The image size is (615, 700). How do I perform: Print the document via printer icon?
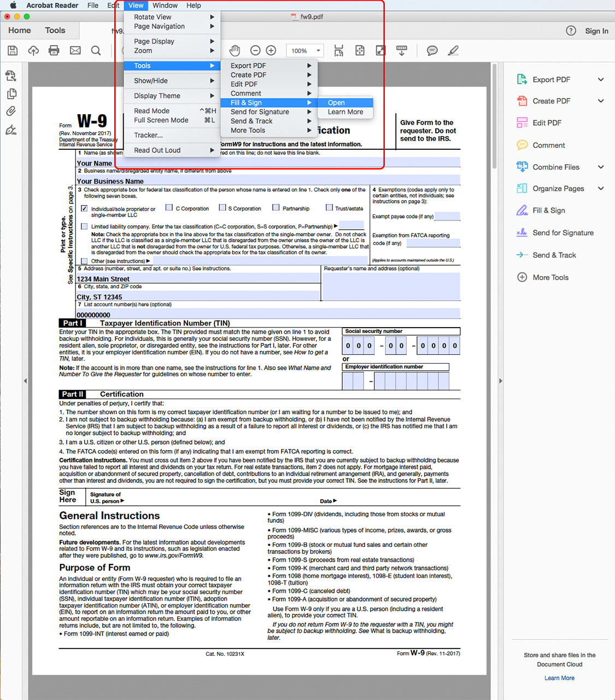[54, 51]
